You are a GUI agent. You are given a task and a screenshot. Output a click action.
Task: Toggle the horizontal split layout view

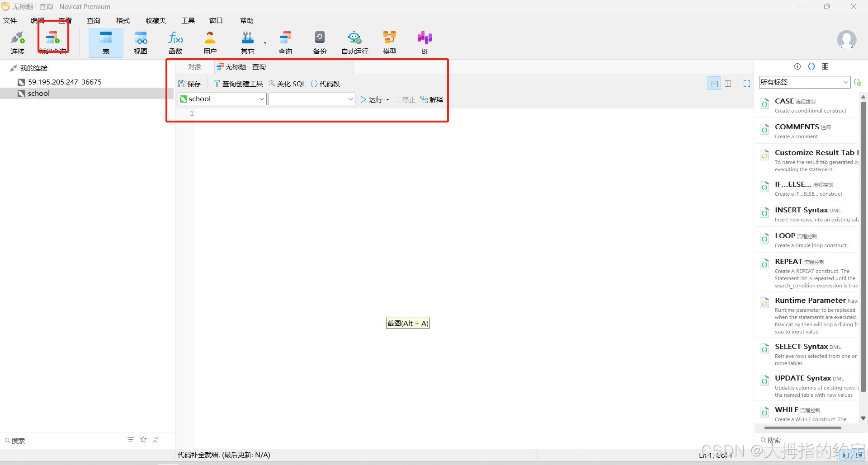pos(714,84)
